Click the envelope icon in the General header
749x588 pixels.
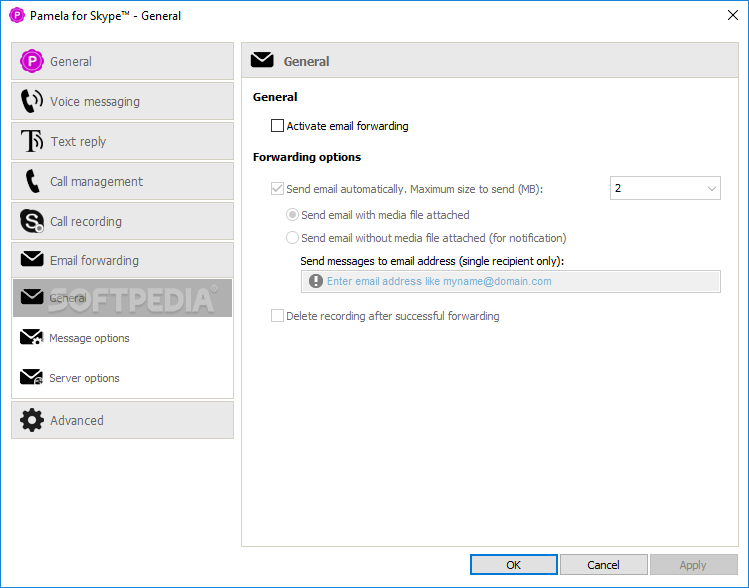coord(262,60)
